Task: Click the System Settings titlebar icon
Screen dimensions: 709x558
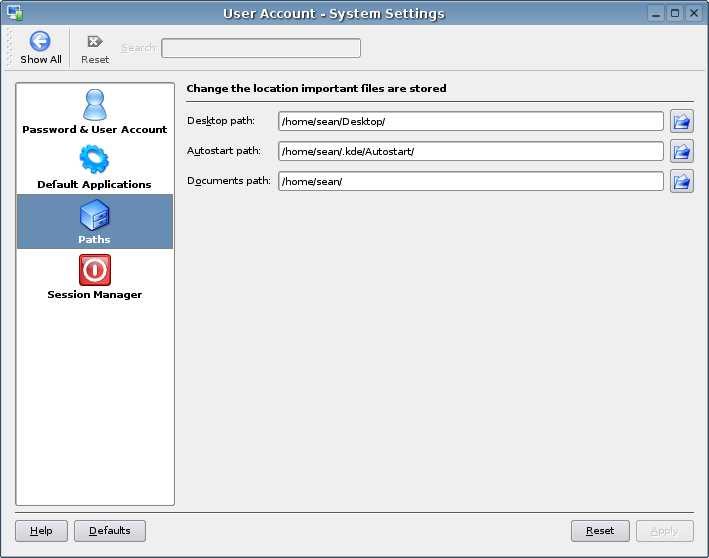Action: pos(15,13)
